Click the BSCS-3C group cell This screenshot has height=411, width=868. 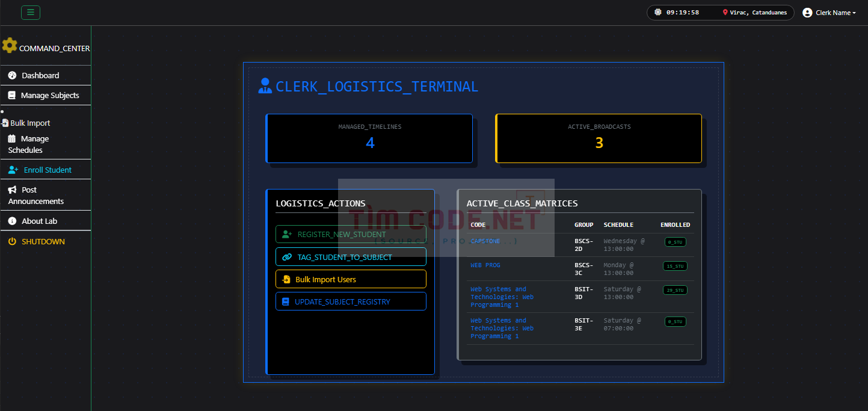click(584, 269)
